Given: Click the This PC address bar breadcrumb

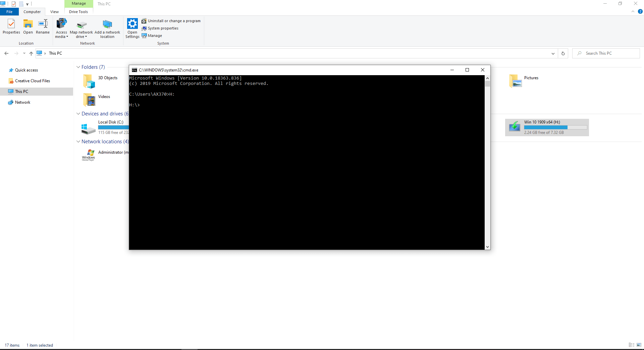Looking at the screenshot, I should [55, 53].
